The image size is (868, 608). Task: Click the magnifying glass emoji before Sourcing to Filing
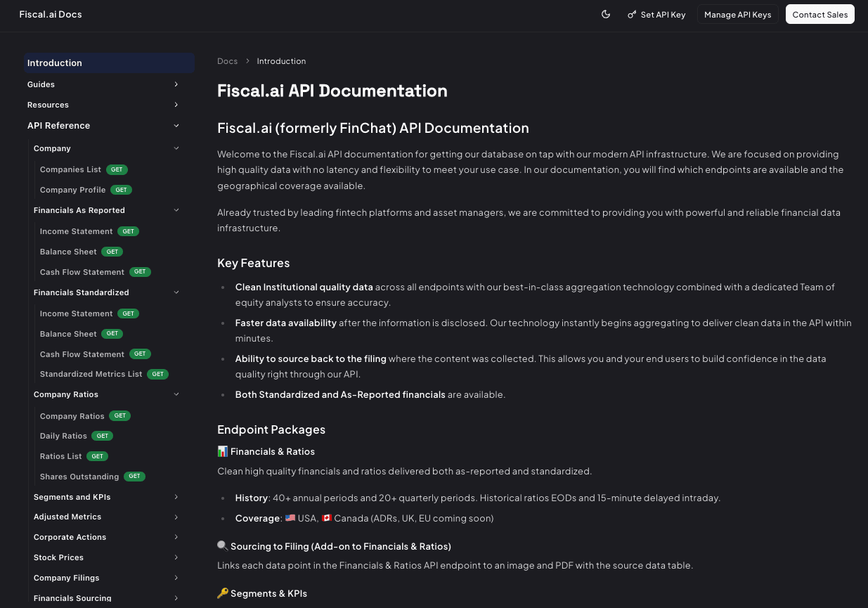[x=223, y=545]
